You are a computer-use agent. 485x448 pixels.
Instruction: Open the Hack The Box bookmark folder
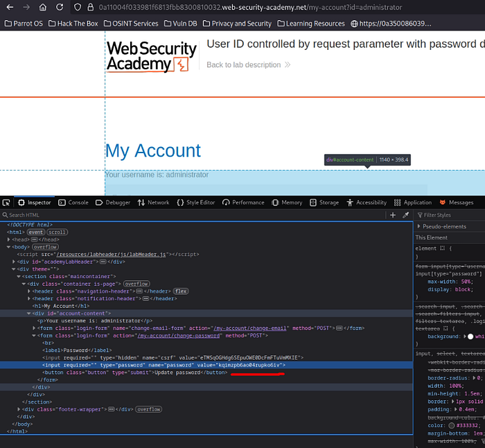point(73,24)
